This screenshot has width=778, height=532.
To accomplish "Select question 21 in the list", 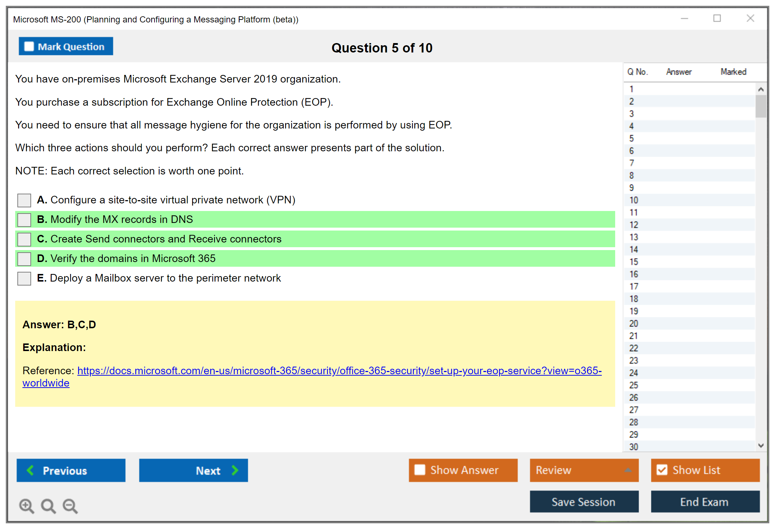I will pos(634,336).
